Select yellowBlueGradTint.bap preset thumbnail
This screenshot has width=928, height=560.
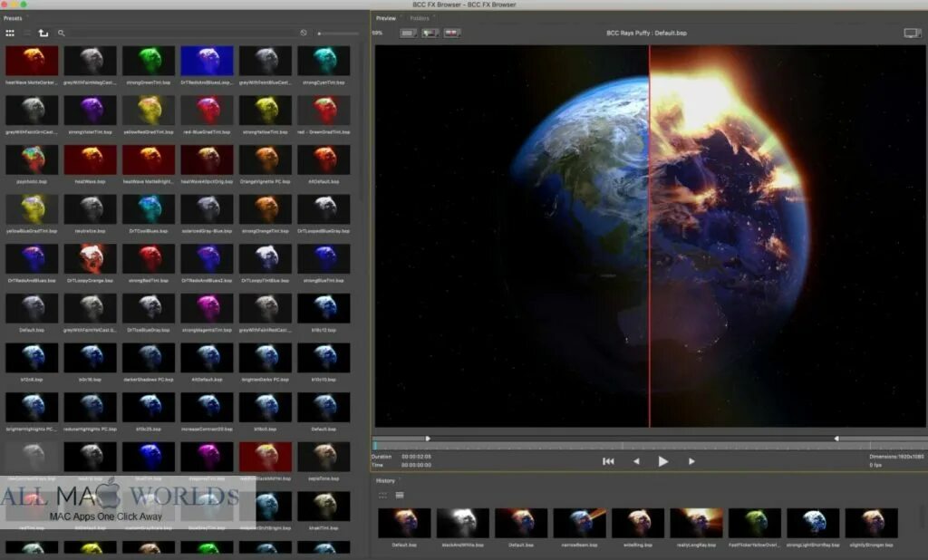click(32, 209)
